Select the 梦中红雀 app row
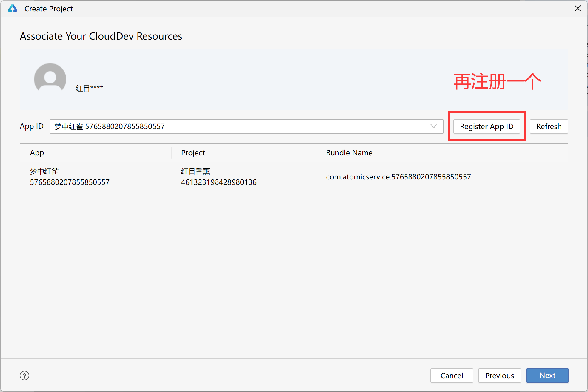Screen dimensions: 588x392 tap(70, 177)
